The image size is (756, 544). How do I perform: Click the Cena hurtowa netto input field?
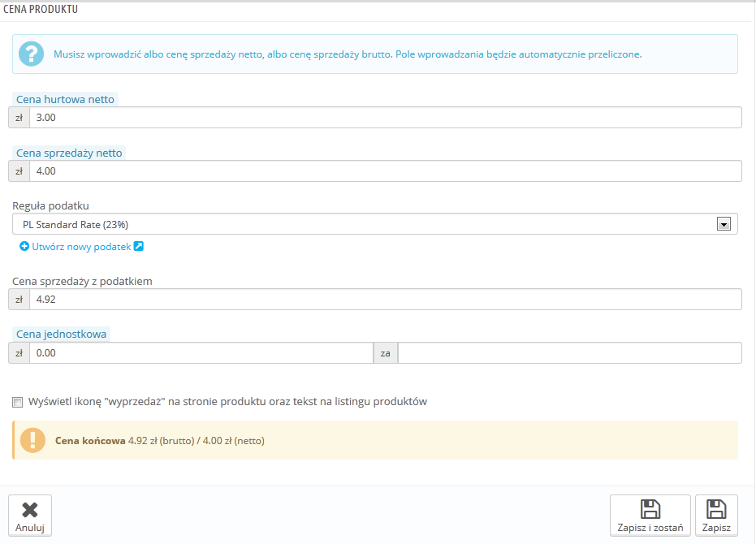click(385, 119)
